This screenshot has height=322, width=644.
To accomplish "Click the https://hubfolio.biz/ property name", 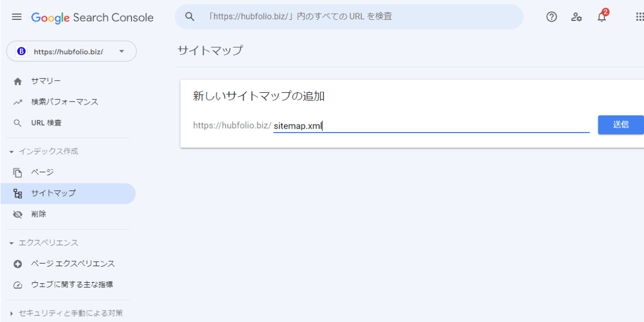I will click(x=68, y=52).
